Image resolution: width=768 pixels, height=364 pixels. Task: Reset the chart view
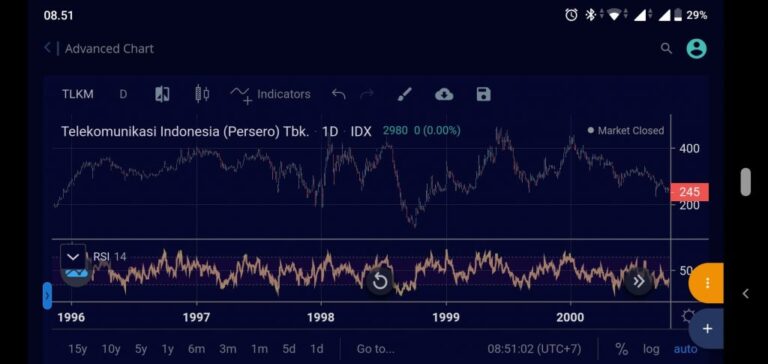pyautogui.click(x=380, y=281)
